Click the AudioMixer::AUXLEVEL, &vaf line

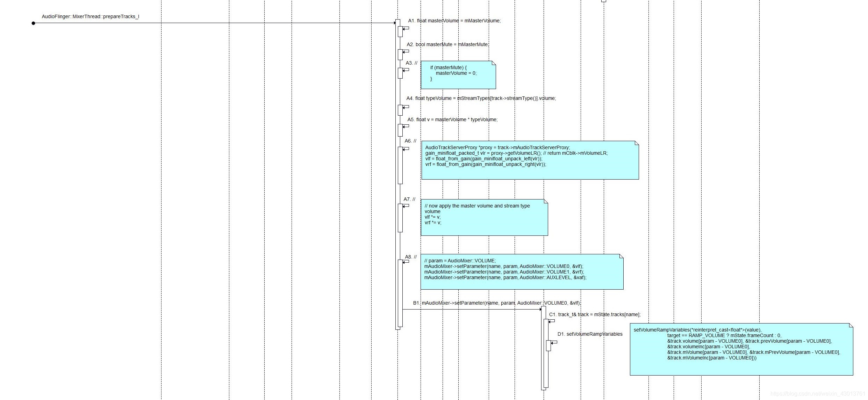[505, 277]
